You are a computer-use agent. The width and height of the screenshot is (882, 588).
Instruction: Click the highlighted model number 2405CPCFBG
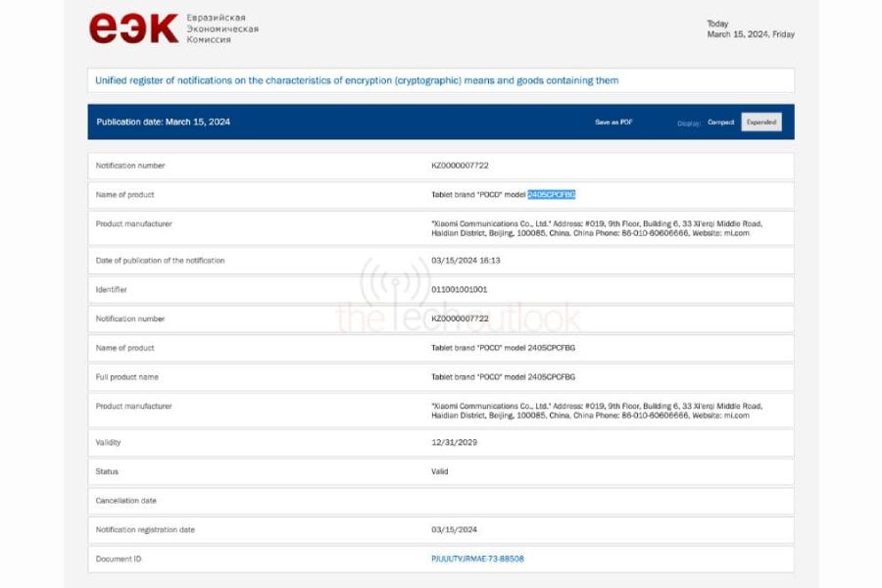(x=551, y=195)
